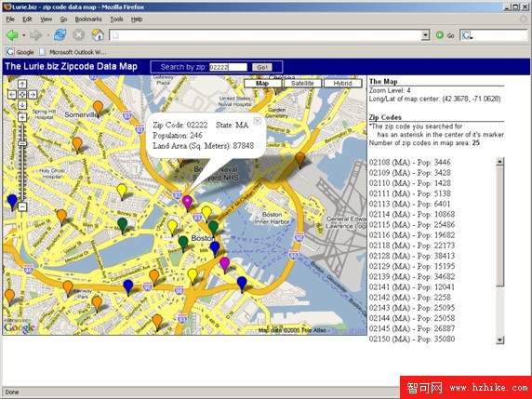Viewport: 532px width, 399px height.
Task: Pan the map left with arrow control
Action: click(12, 95)
